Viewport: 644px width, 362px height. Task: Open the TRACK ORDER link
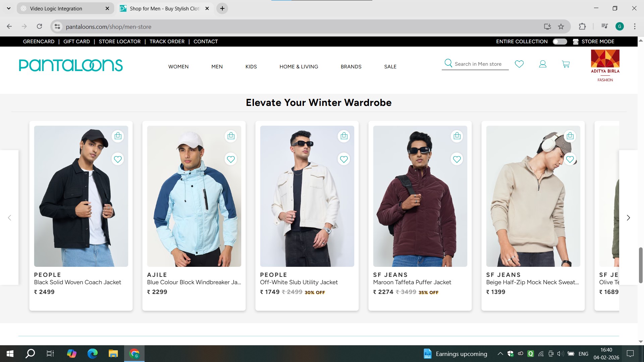pos(167,42)
